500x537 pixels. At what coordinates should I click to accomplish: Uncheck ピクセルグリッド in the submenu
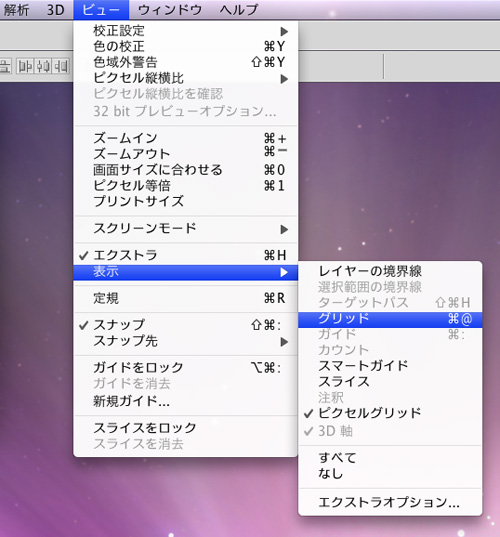(390, 413)
